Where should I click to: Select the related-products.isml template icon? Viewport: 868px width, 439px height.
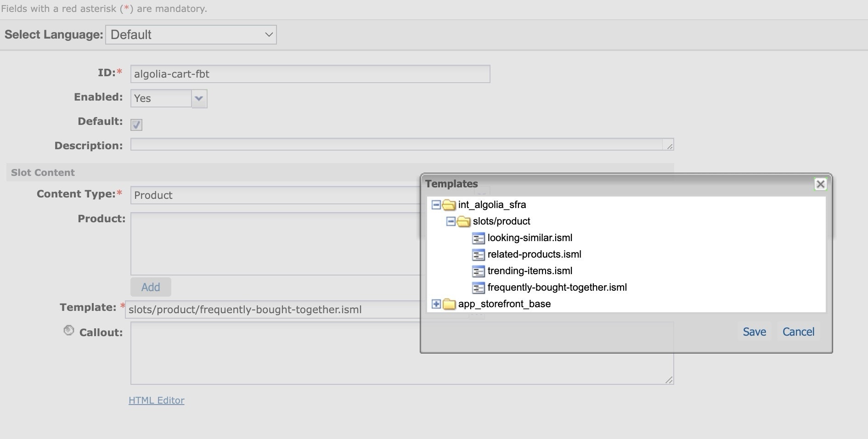(479, 255)
